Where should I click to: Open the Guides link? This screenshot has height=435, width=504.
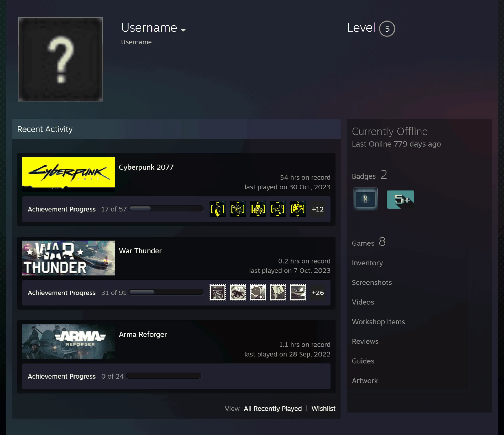[363, 361]
